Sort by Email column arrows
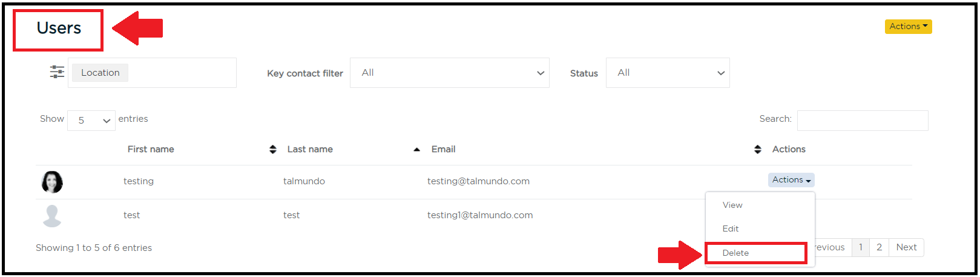Viewport: 980px width, 277px height. (757, 149)
